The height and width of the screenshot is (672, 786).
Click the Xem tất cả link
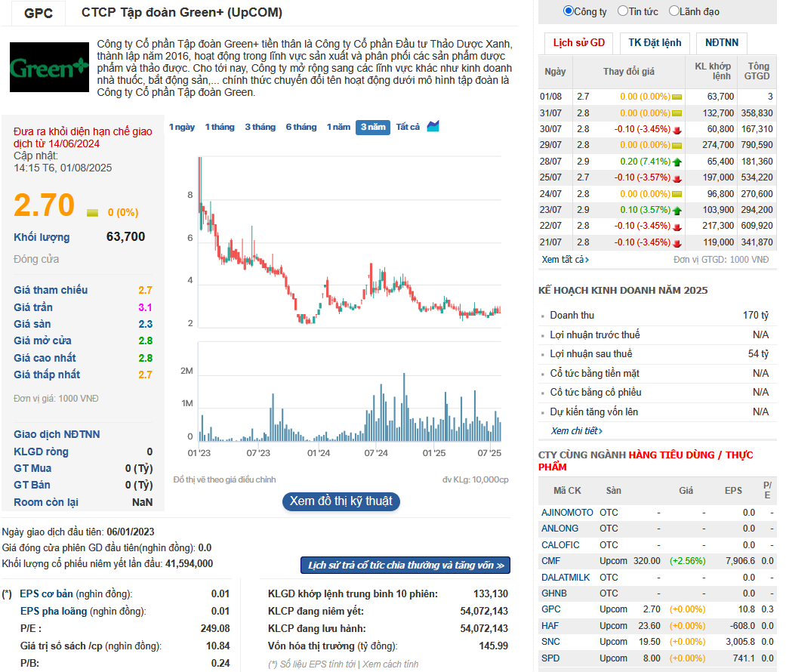tap(565, 260)
